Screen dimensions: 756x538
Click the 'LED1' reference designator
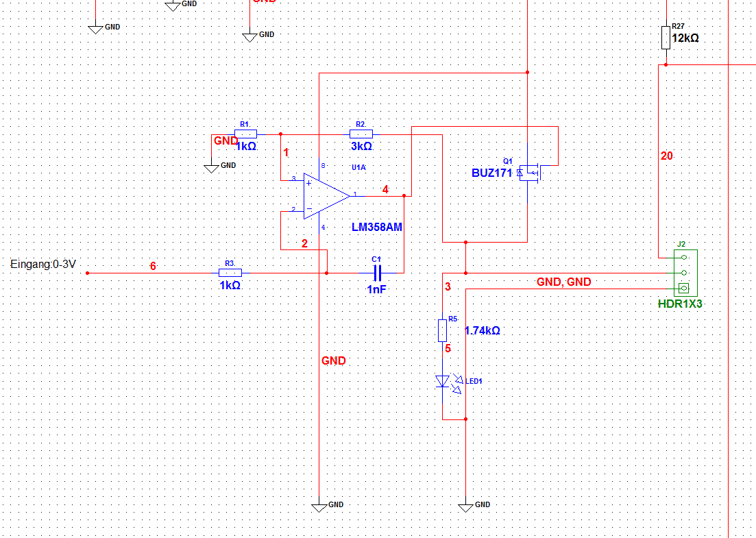(x=474, y=381)
